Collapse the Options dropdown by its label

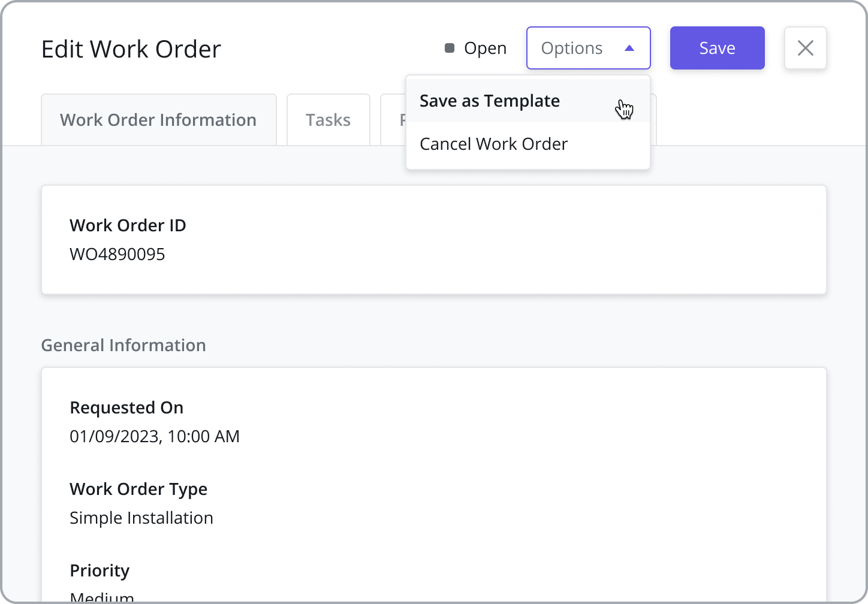[571, 48]
